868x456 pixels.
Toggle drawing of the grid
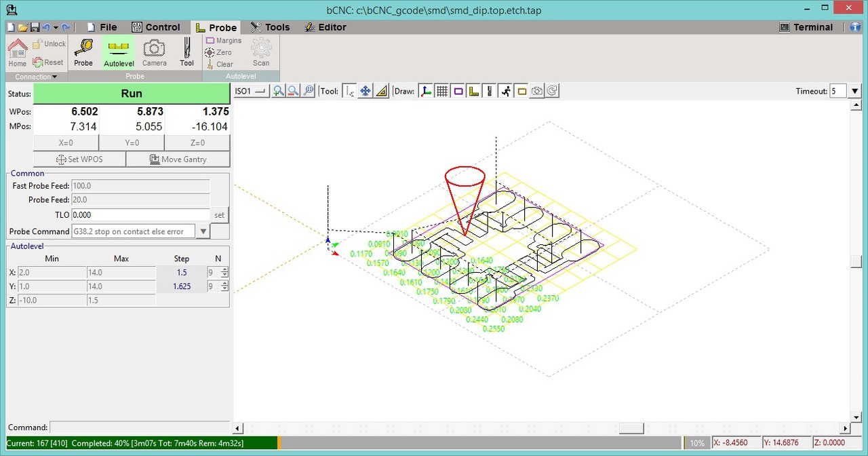tap(442, 91)
